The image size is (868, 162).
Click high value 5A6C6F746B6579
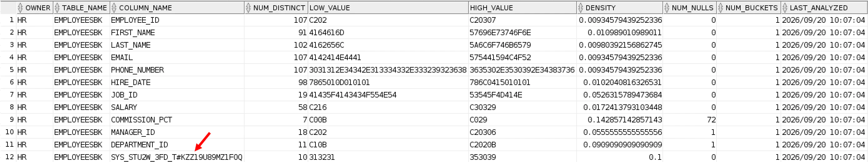pyautogui.click(x=500, y=45)
